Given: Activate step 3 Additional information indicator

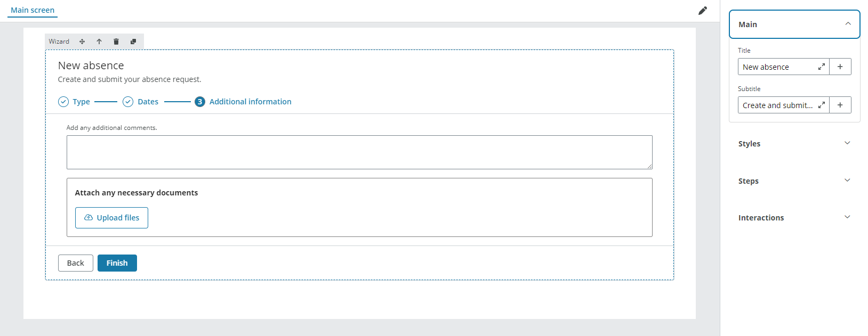Looking at the screenshot, I should tap(199, 101).
